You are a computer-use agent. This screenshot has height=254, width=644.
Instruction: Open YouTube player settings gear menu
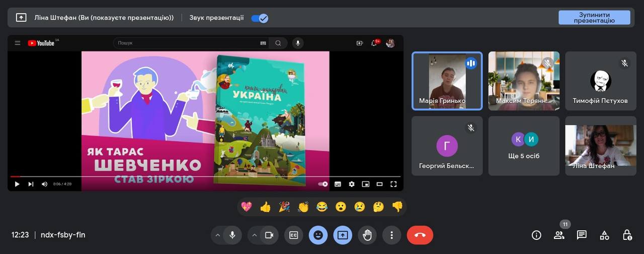(x=352, y=184)
